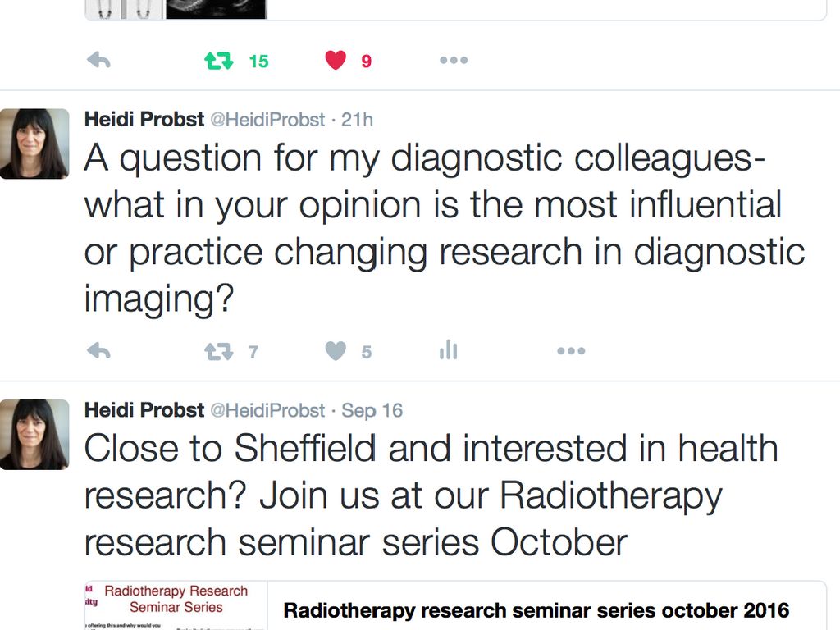Image resolution: width=840 pixels, height=630 pixels.
Task: Open more options for the 21h tweet
Action: [571, 351]
